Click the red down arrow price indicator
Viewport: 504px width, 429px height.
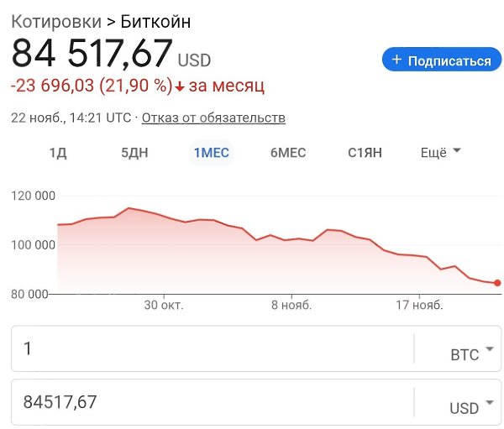179,86
